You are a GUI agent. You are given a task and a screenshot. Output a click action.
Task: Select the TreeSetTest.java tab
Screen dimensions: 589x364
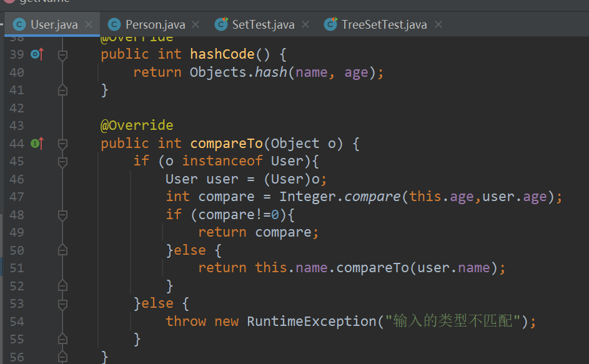tap(384, 25)
